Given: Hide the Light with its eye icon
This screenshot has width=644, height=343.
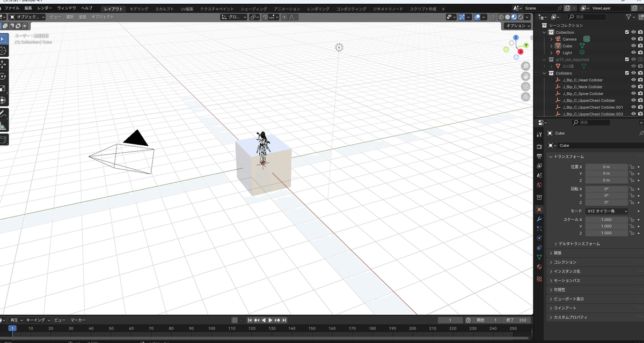Looking at the screenshot, I should coord(634,53).
